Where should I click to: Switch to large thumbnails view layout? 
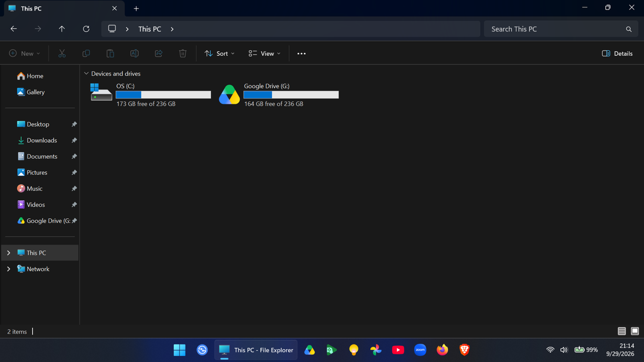(635, 331)
